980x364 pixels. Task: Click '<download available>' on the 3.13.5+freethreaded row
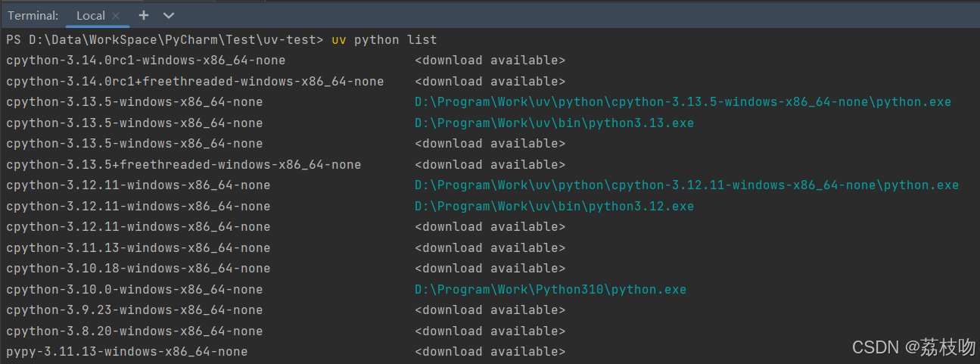pos(490,164)
